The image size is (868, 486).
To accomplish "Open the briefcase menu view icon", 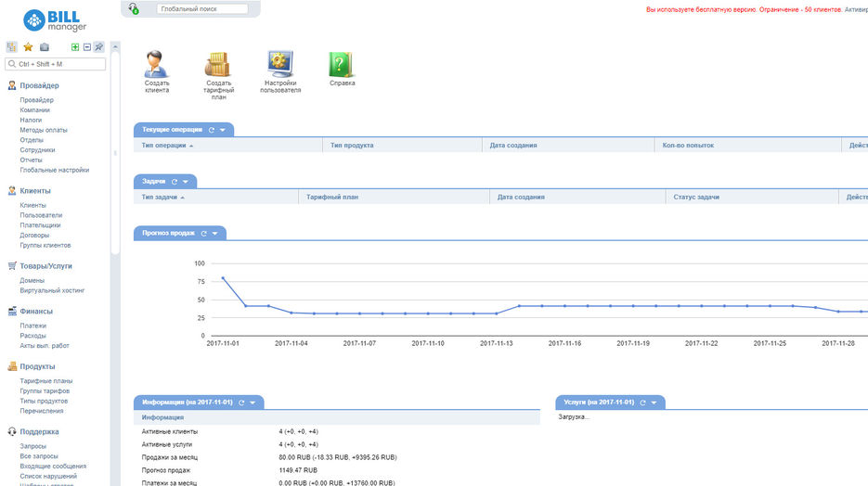I will [45, 47].
